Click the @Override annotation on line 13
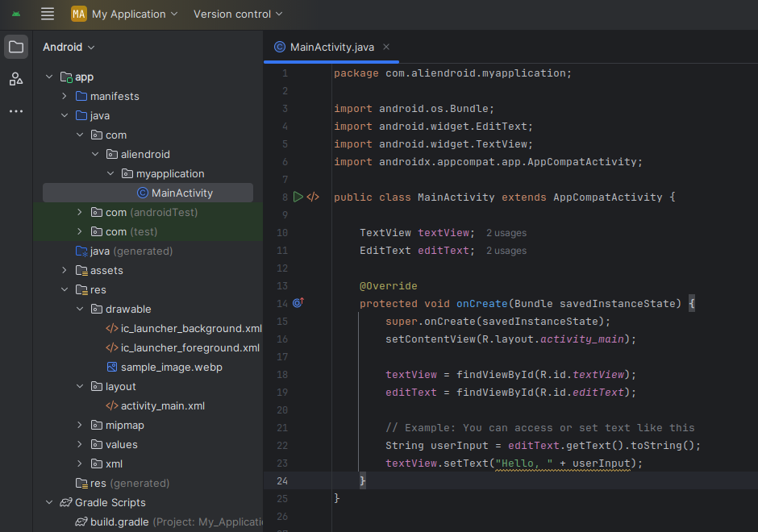 click(388, 286)
